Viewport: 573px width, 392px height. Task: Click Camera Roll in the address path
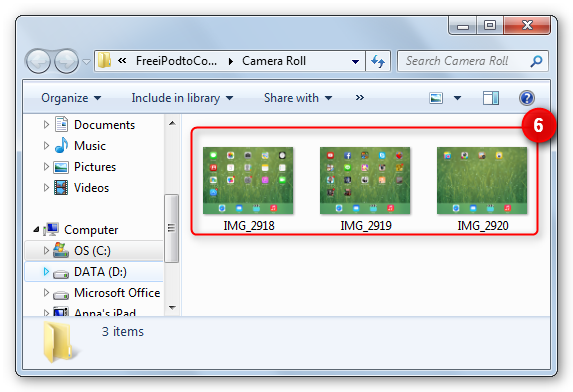tap(274, 61)
